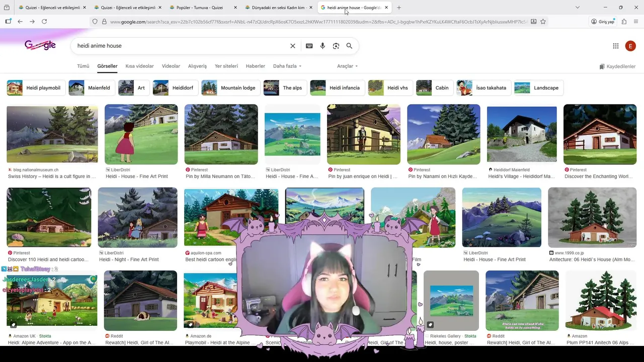Click the Giriş yap button

coord(603,22)
